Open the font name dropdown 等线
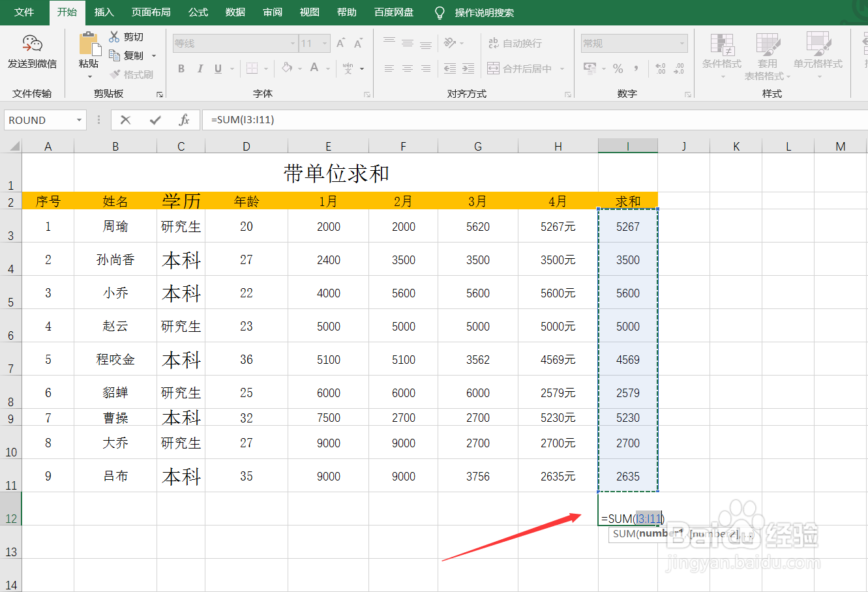 pyautogui.click(x=293, y=44)
